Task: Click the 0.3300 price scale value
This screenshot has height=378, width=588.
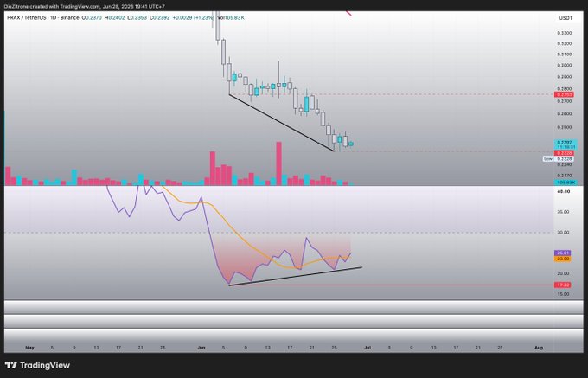Action: coord(564,33)
